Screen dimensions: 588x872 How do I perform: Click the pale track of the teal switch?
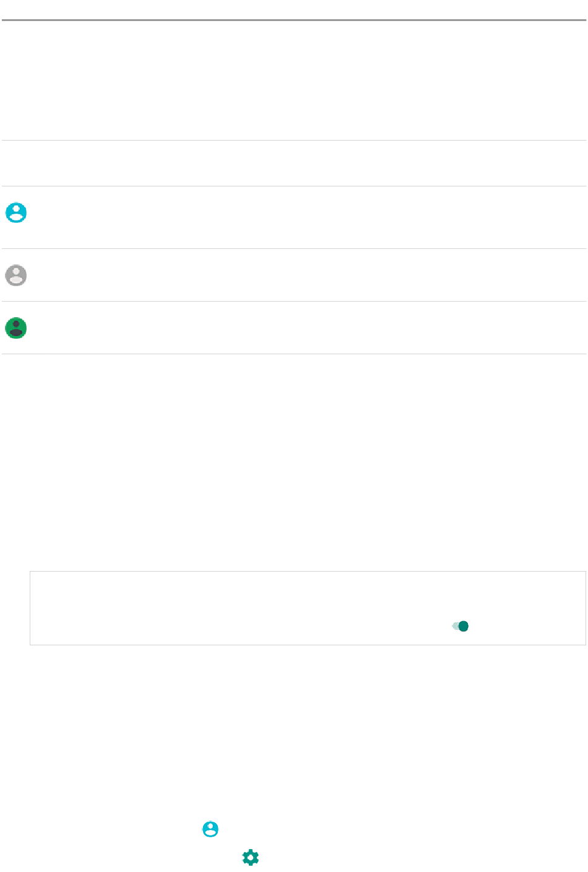(454, 626)
